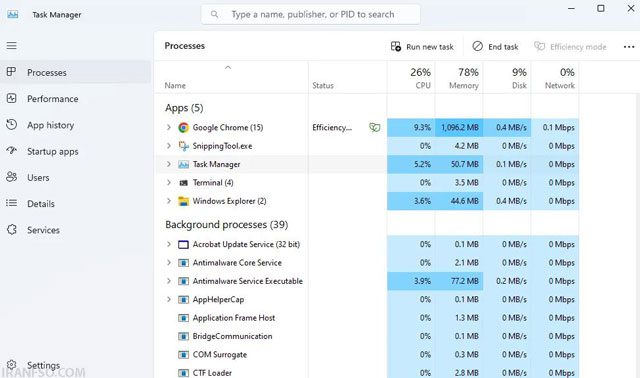The image size is (640, 378).
Task: Click the search magnifier icon
Action: pyautogui.click(x=214, y=14)
